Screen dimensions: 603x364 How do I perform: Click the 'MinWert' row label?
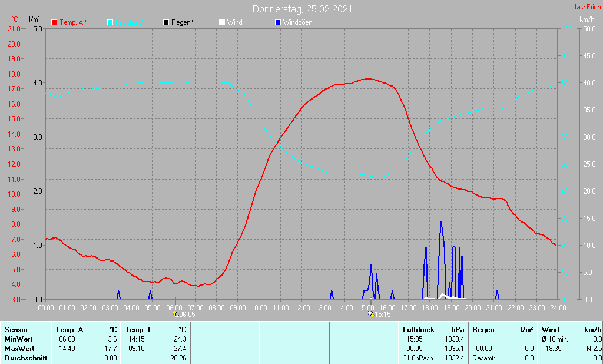coord(18,339)
